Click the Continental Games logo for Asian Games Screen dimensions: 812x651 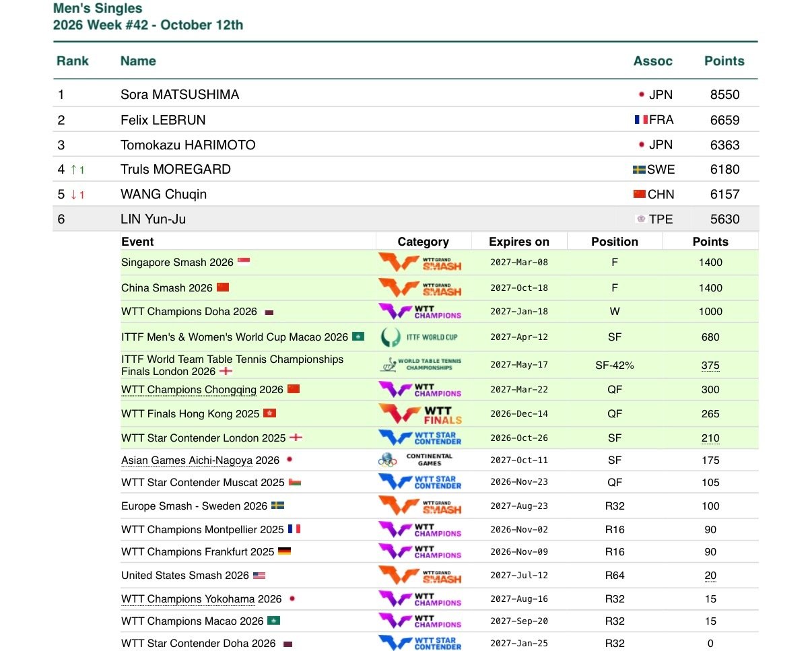pyautogui.click(x=416, y=460)
